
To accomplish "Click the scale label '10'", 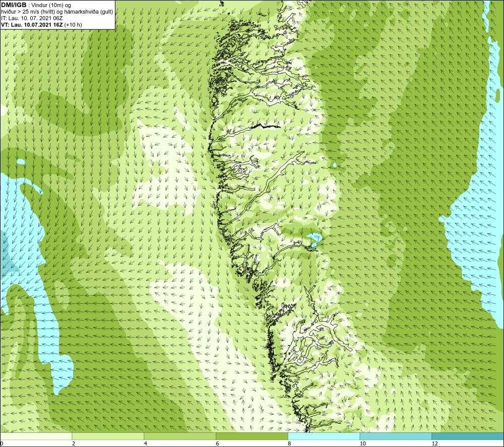I will point(362,444).
